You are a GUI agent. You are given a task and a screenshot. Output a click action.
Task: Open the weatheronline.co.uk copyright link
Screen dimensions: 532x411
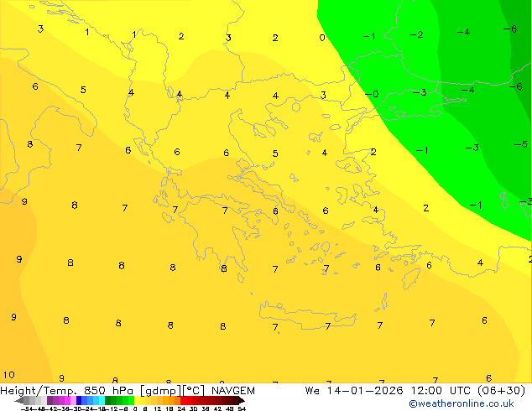pos(461,403)
